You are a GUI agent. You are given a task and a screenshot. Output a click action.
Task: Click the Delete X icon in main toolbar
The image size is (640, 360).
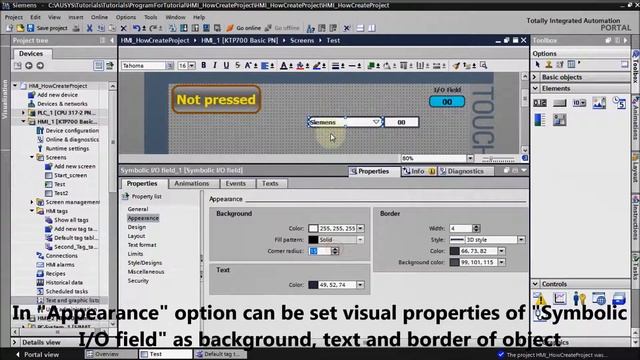tap(124, 28)
